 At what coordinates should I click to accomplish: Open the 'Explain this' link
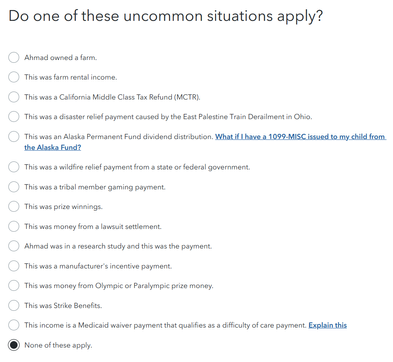point(328,325)
